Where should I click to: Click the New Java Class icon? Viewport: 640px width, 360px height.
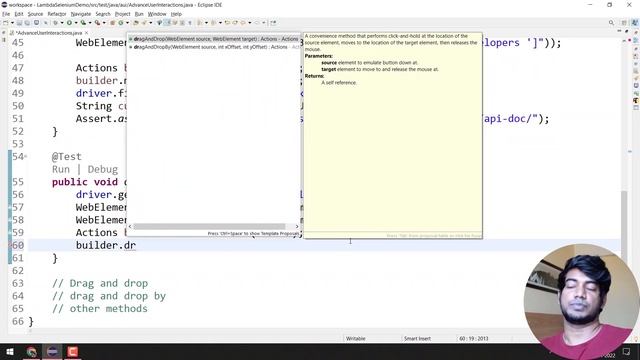pyautogui.click(x=121, y=22)
